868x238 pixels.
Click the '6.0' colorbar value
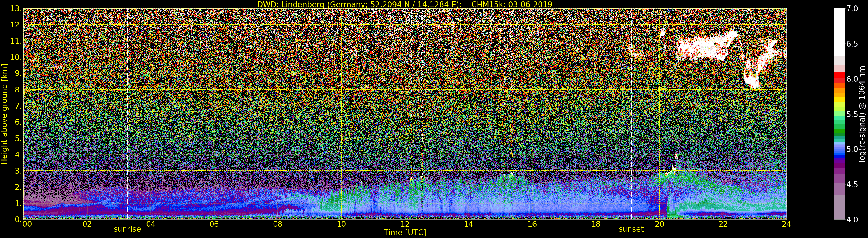click(852, 79)
